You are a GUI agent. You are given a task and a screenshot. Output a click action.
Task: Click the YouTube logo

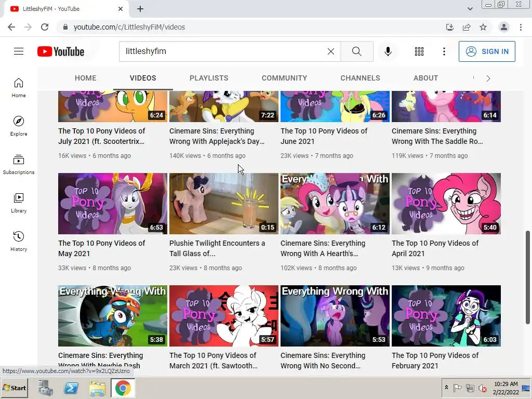(61, 51)
